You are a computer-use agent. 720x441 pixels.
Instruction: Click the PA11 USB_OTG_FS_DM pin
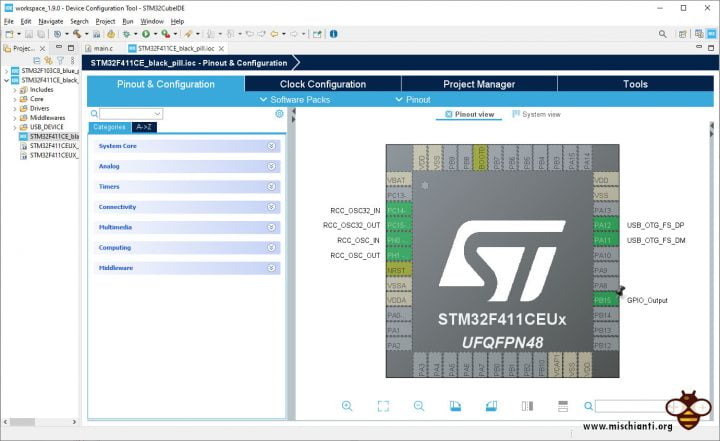click(606, 240)
